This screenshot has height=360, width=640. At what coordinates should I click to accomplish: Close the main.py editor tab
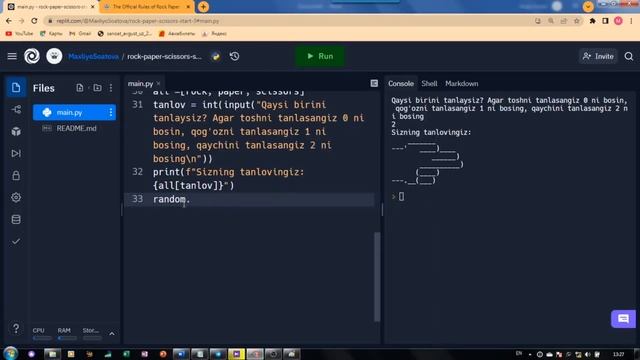click(158, 84)
